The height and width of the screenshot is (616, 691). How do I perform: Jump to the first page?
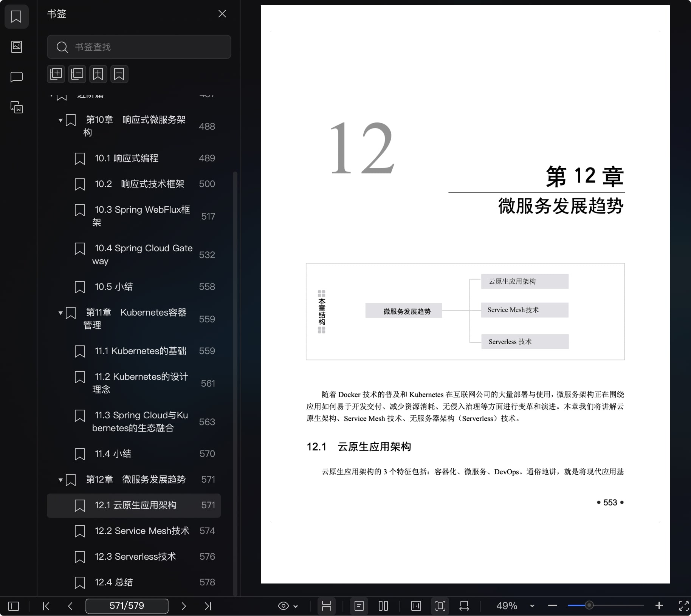click(x=46, y=606)
